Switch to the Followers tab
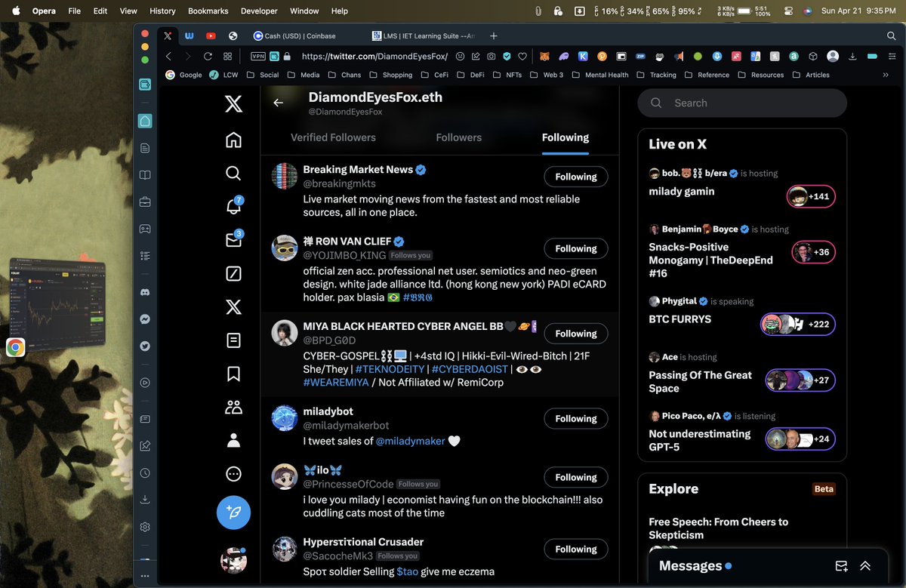Screen dimensions: 906x588 (x=458, y=137)
